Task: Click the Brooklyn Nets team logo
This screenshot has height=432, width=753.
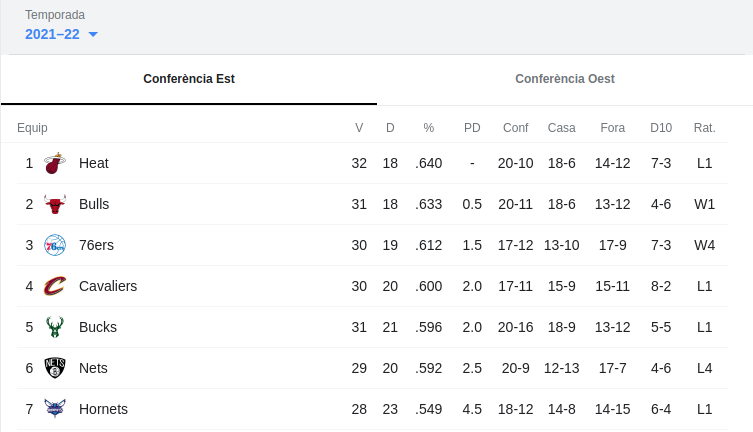Action: point(55,368)
